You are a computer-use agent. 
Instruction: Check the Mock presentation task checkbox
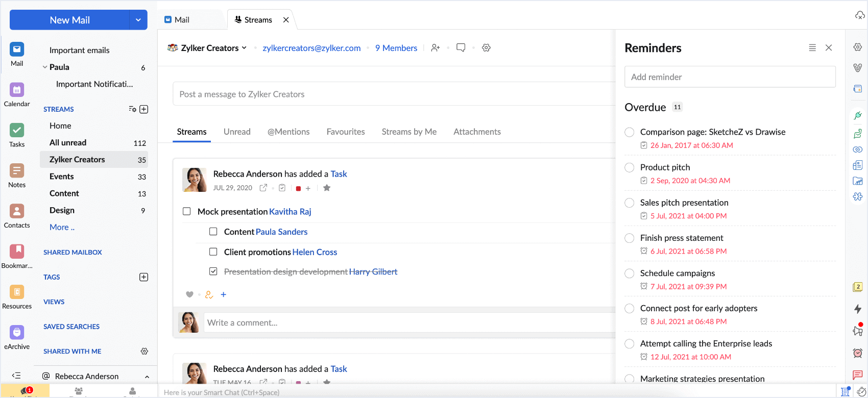pos(187,211)
